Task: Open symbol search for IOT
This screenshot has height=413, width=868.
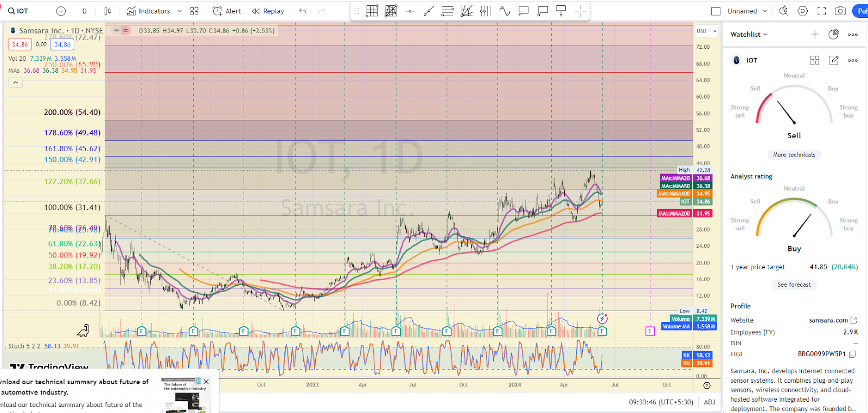Action: [x=18, y=11]
